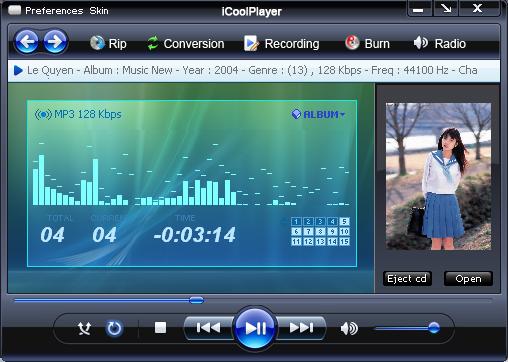508x362 pixels.
Task: Click the blue back arrow button
Action: pyautogui.click(x=26, y=42)
